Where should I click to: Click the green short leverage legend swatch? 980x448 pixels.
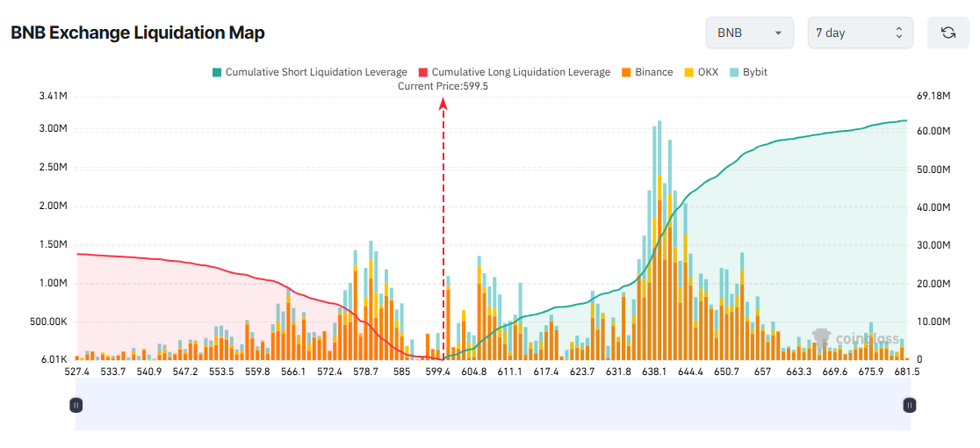[217, 72]
